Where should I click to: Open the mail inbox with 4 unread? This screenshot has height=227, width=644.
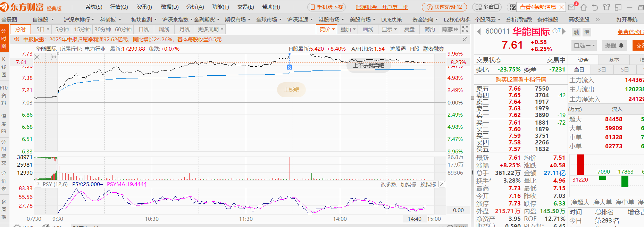pos(571,7)
